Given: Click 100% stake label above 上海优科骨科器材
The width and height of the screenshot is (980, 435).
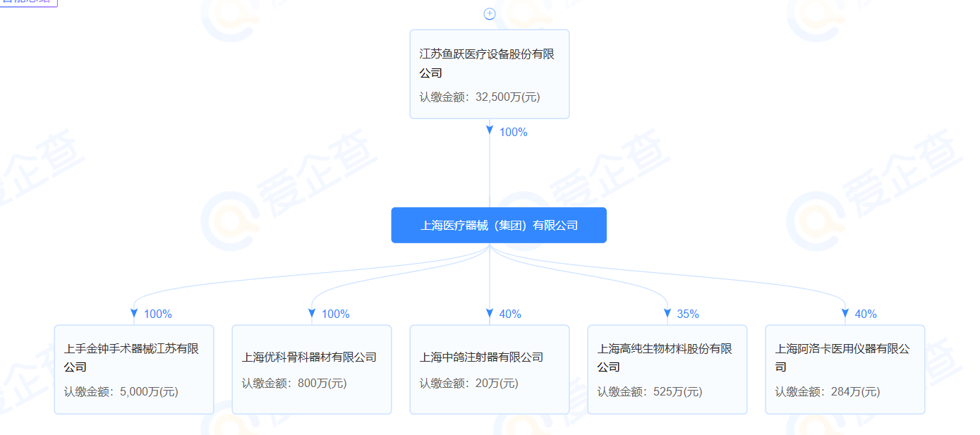Looking at the screenshot, I should click(336, 314).
